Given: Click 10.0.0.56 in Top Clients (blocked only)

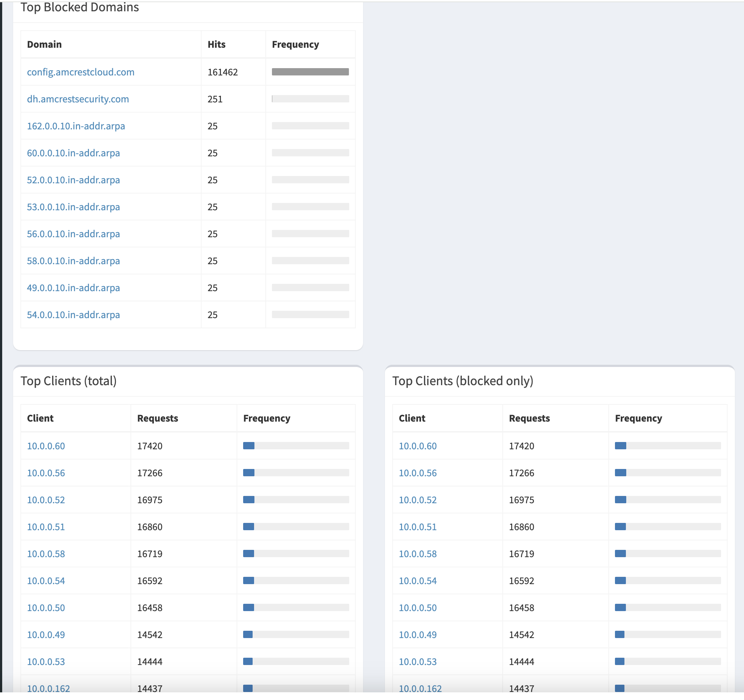Looking at the screenshot, I should [418, 473].
